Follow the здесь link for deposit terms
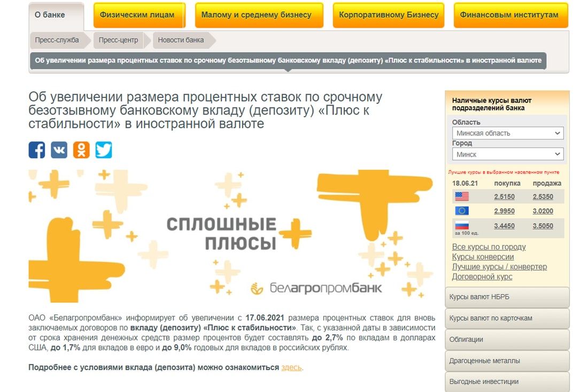 click(291, 367)
